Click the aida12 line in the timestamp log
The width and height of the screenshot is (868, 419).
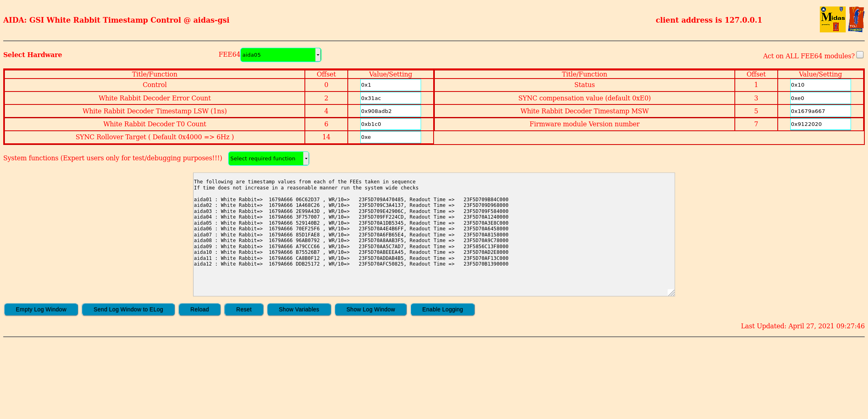[351, 264]
